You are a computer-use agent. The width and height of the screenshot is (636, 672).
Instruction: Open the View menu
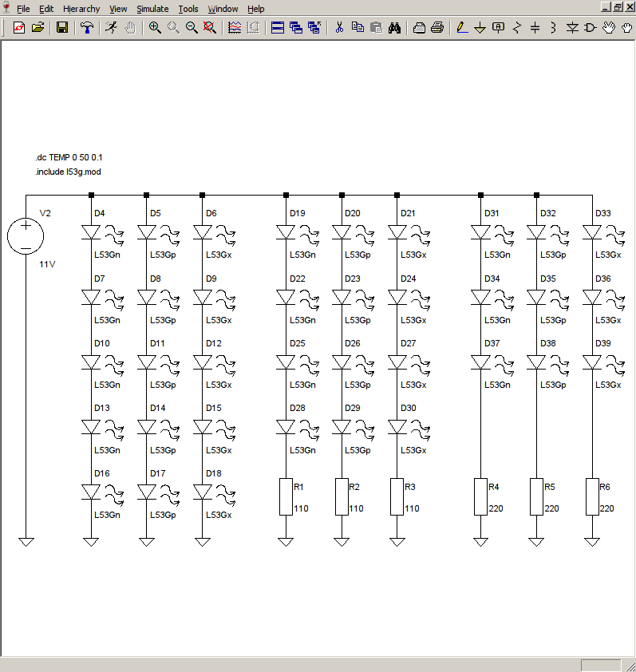(x=118, y=9)
